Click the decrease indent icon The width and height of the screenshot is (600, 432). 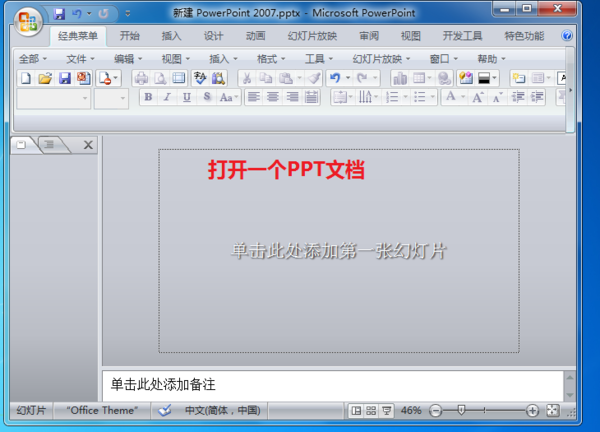[518, 97]
